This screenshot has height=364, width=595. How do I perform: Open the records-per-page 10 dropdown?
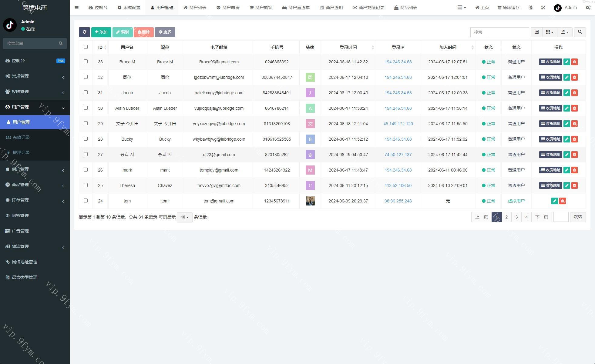coord(184,217)
